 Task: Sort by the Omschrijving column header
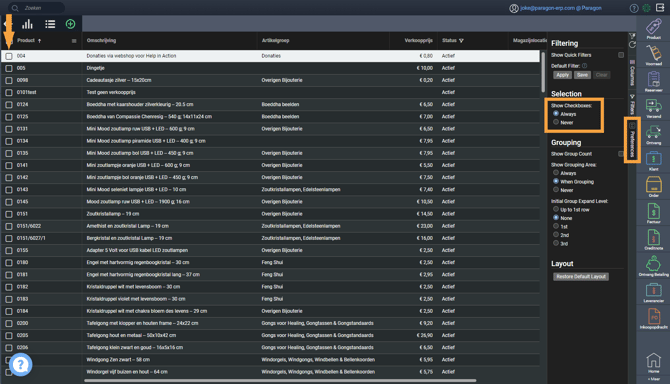101,41
